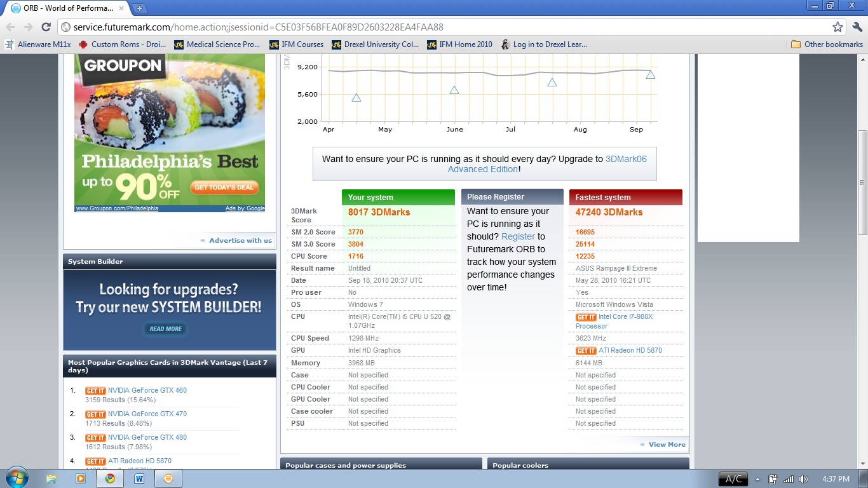The height and width of the screenshot is (488, 868).
Task: Open the Alienware M11x bookmark
Action: pyautogui.click(x=37, y=44)
